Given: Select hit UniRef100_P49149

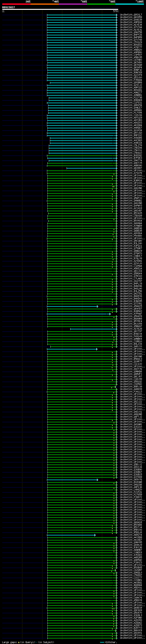Looking at the screenshot, I should click(x=131, y=337).
